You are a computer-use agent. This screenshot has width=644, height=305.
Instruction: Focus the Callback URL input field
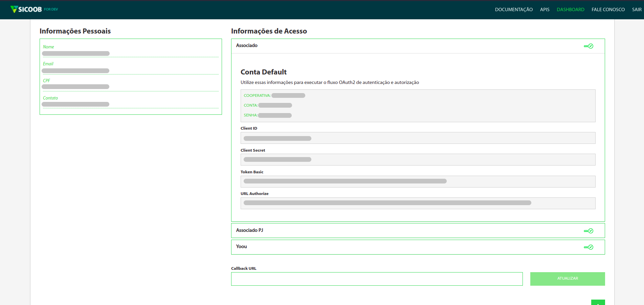pos(377,279)
